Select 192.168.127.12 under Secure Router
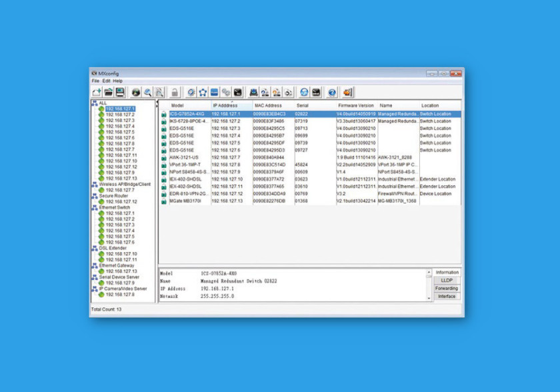This screenshot has height=392, width=560. [x=121, y=202]
